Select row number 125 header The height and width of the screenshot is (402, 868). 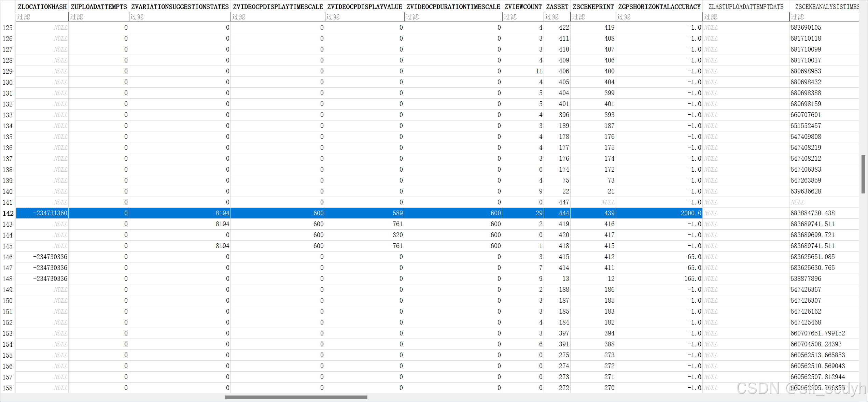click(8, 28)
